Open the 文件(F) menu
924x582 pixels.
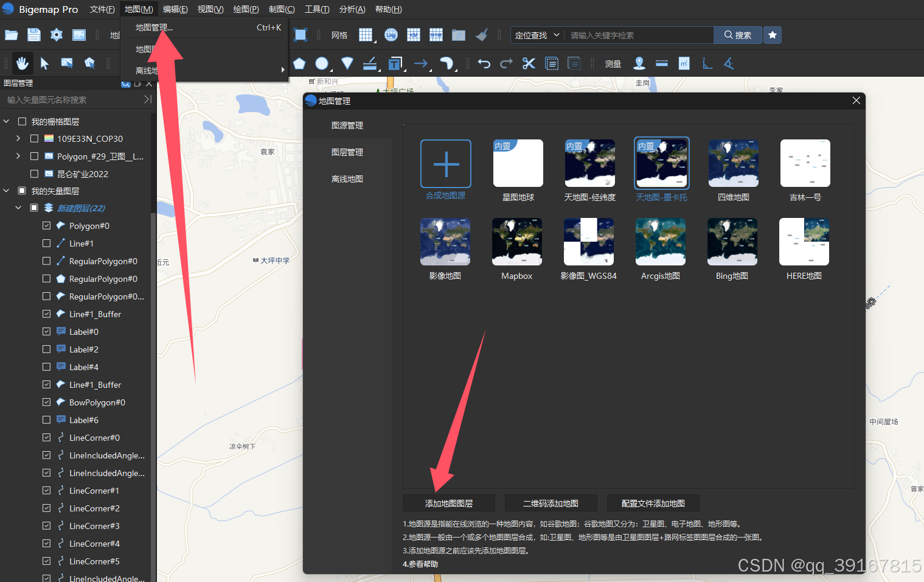click(x=102, y=9)
